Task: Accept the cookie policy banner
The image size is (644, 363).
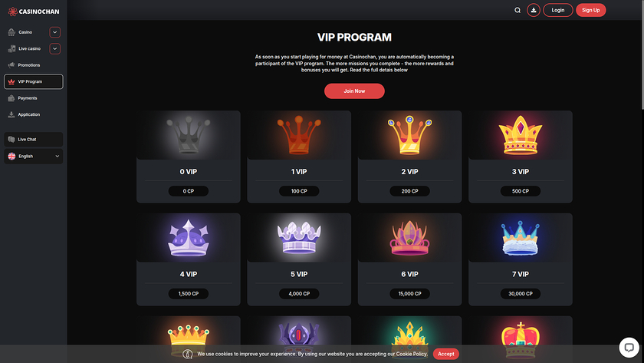Action: point(445,354)
